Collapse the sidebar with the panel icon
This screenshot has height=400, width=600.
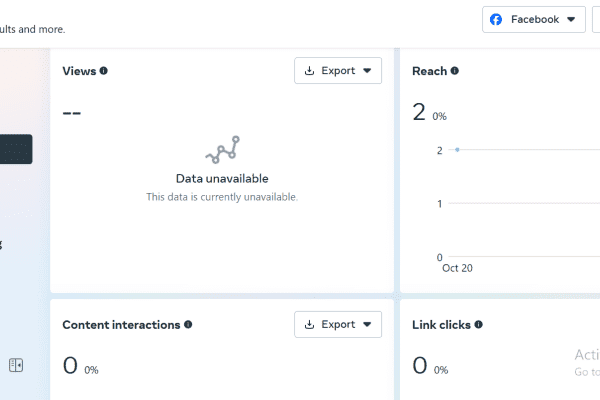[16, 365]
